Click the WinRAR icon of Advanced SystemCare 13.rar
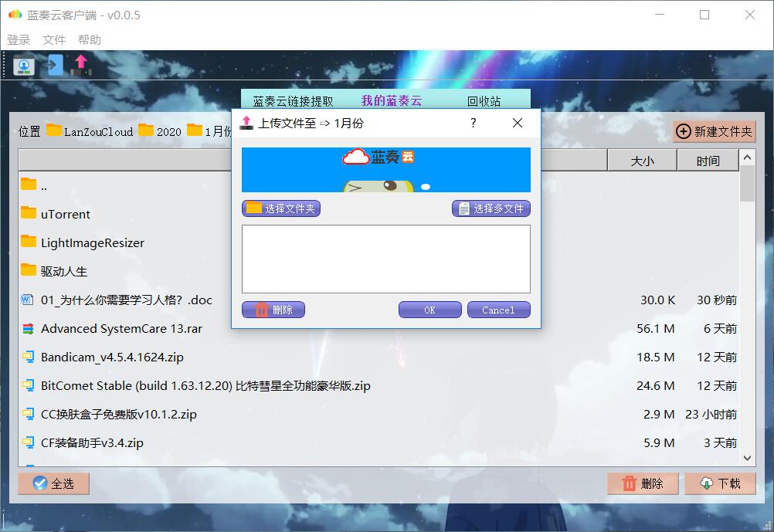Viewport: 774px width, 532px height. pos(27,328)
